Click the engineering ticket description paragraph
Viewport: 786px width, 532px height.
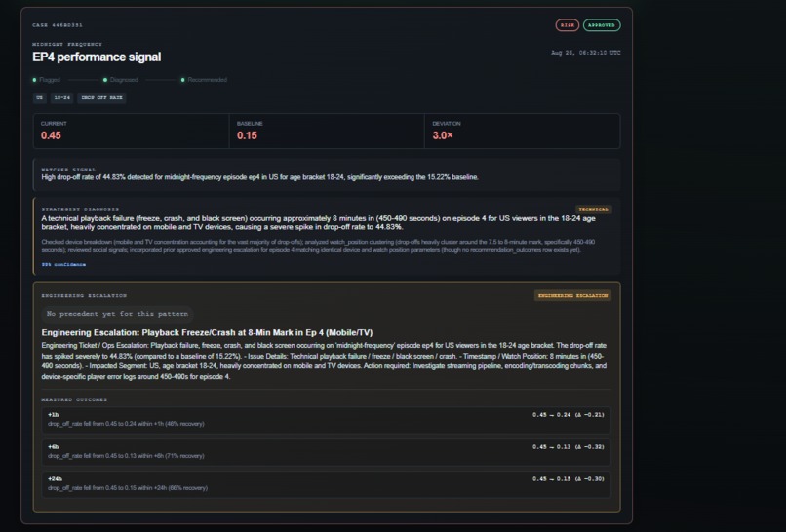pyautogui.click(x=324, y=361)
